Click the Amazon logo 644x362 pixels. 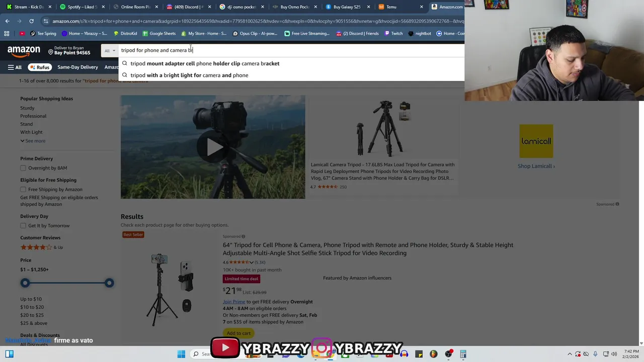tap(24, 50)
